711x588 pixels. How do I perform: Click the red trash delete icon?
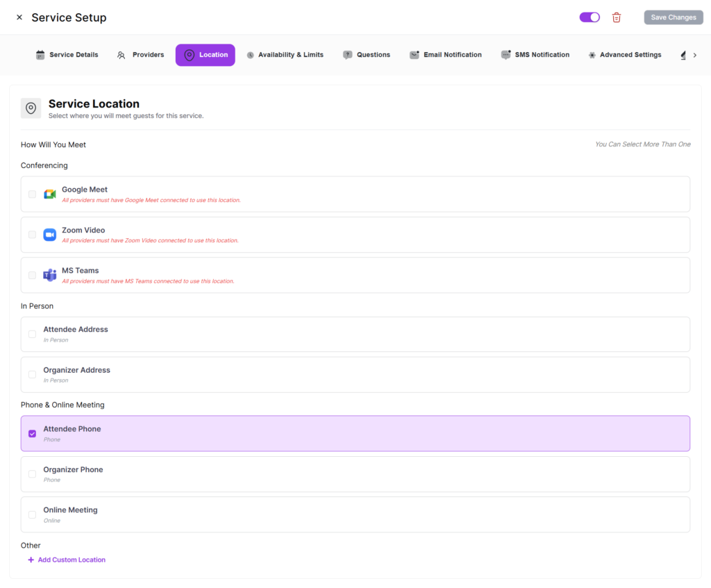[x=616, y=17]
